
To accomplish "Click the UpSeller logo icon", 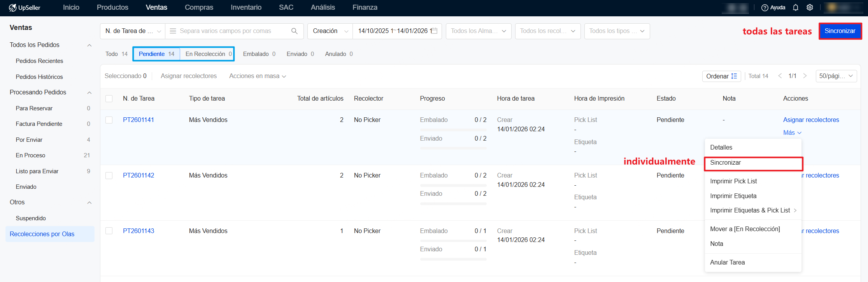I will coord(12,8).
